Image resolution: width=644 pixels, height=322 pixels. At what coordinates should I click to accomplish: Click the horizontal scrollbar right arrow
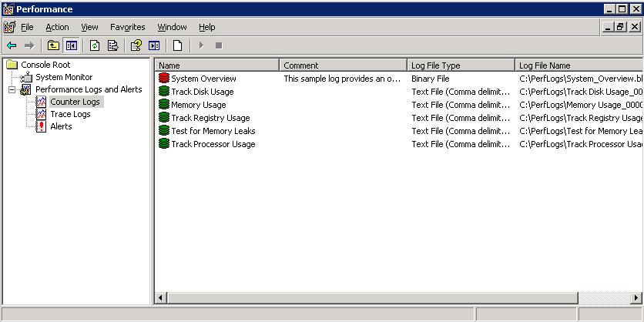coord(637,298)
